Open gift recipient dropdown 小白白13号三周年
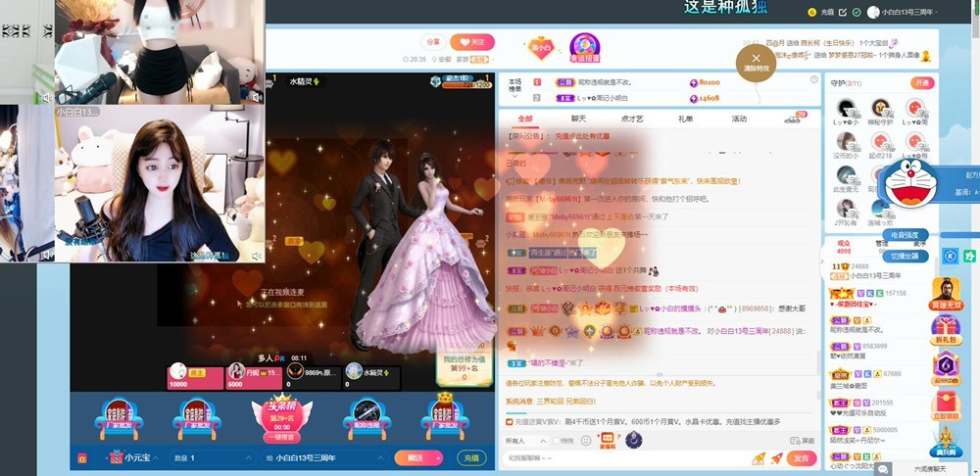Viewport: 980px width, 476px height. coord(323,458)
